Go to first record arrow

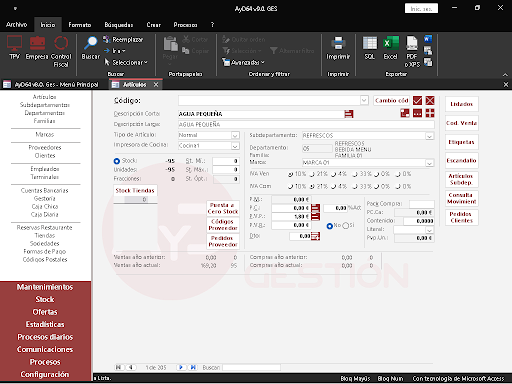pos(118,367)
